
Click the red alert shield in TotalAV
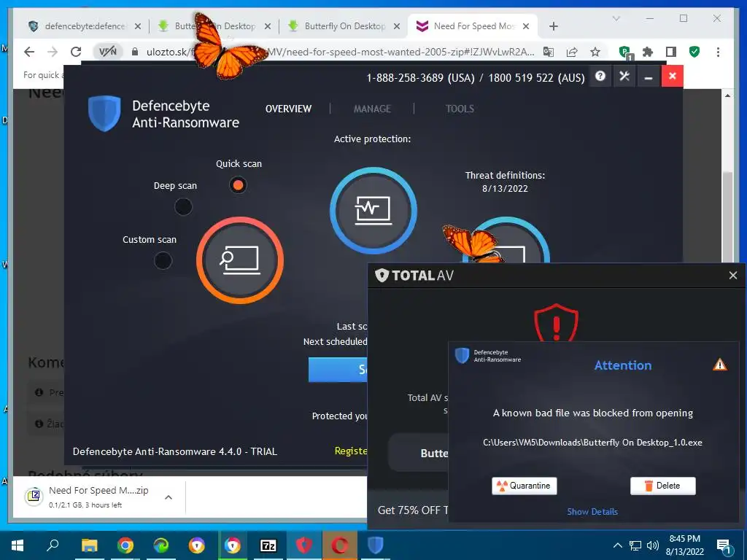point(556,322)
